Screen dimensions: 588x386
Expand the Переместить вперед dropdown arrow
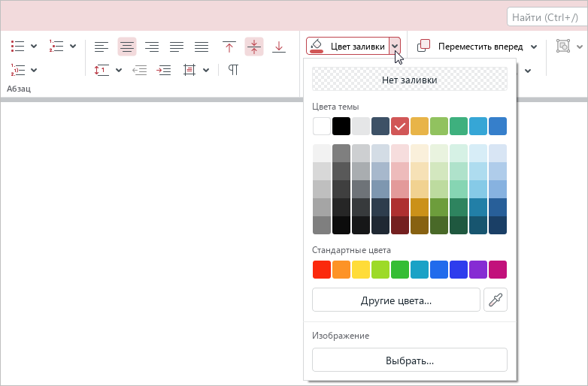(534, 47)
